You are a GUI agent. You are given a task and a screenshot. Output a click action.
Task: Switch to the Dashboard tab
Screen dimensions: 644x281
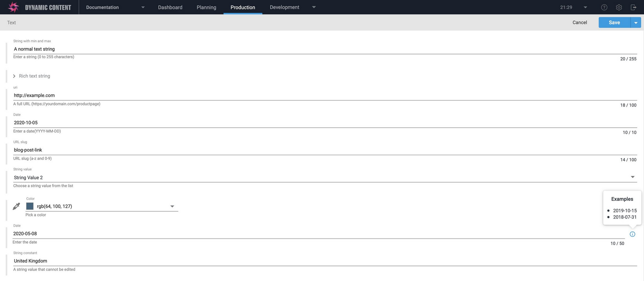pyautogui.click(x=170, y=7)
